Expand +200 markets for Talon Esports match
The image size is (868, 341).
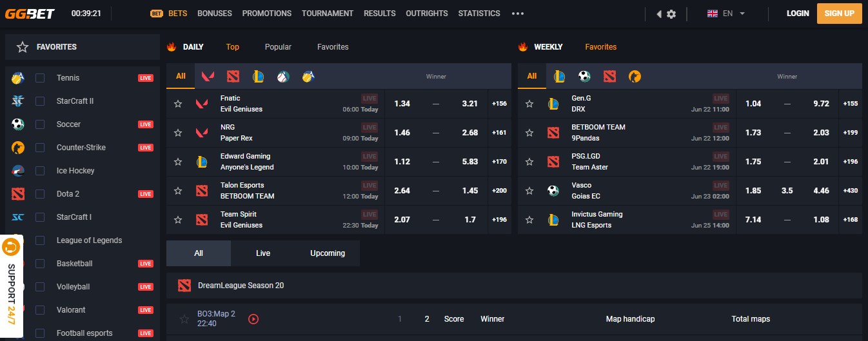[499, 191]
